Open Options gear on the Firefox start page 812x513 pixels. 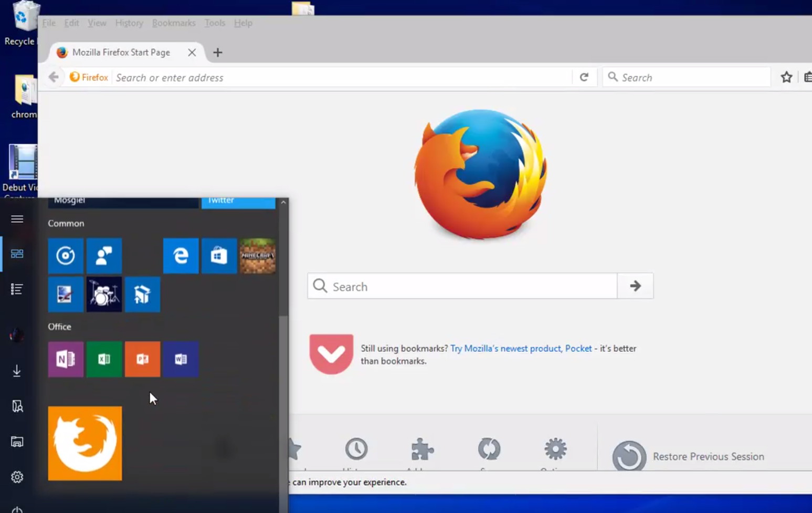555,449
